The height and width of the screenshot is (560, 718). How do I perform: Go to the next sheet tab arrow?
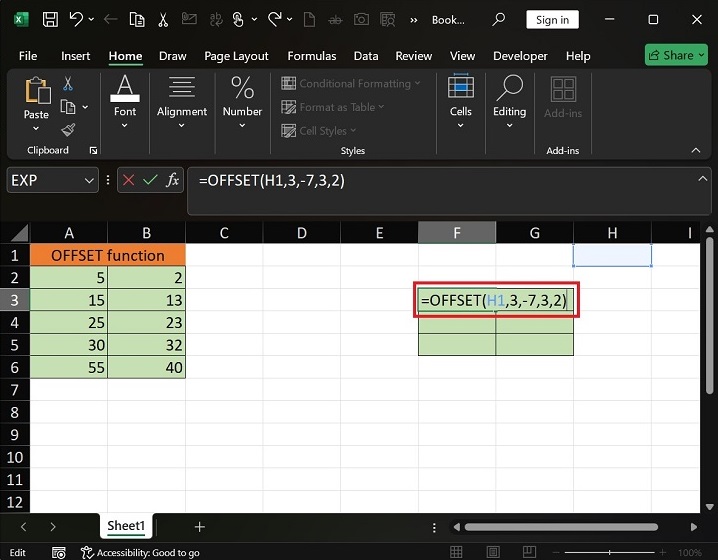click(53, 527)
